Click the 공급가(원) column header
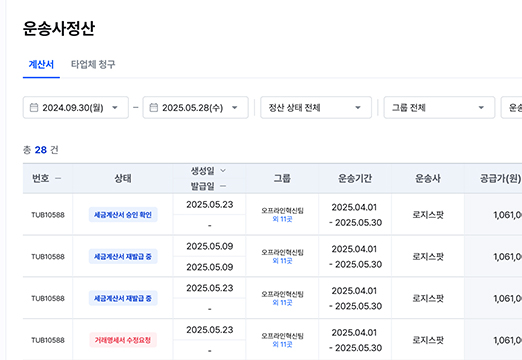This screenshot has width=522, height=360. point(500,178)
